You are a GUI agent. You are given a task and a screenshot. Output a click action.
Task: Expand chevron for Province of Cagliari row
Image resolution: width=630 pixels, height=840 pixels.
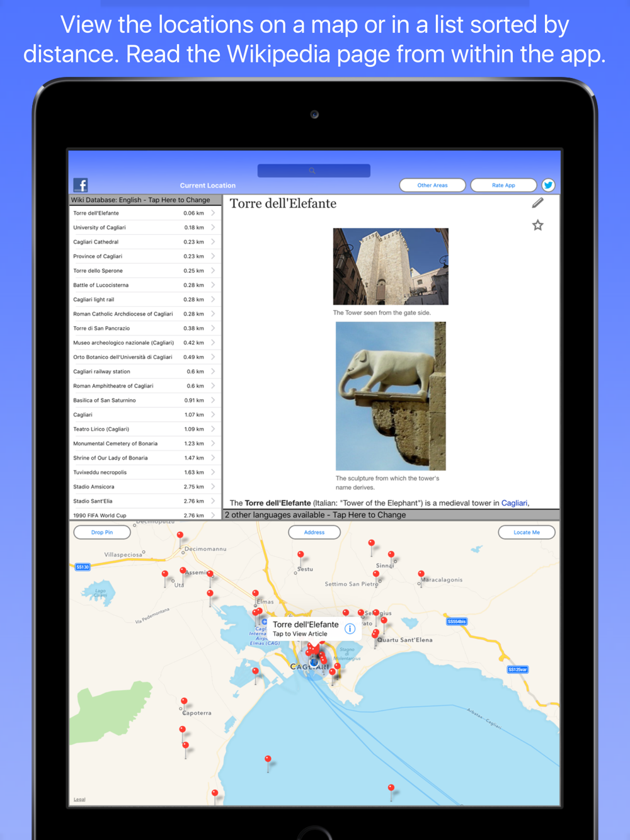(x=213, y=256)
